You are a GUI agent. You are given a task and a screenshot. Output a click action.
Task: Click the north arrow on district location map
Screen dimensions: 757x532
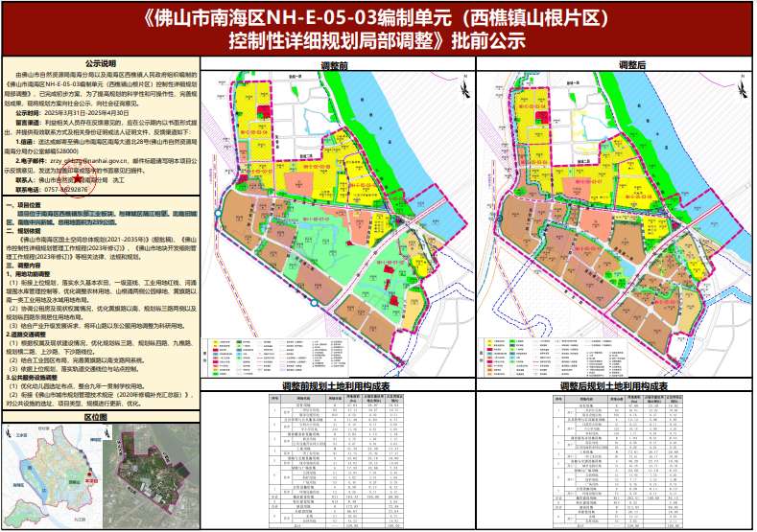point(8,432)
